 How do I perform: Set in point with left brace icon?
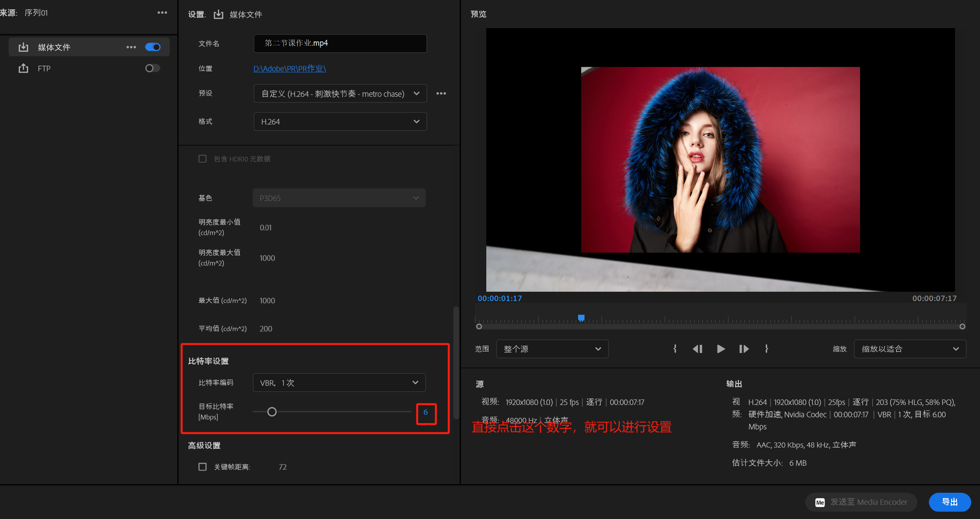coord(675,349)
